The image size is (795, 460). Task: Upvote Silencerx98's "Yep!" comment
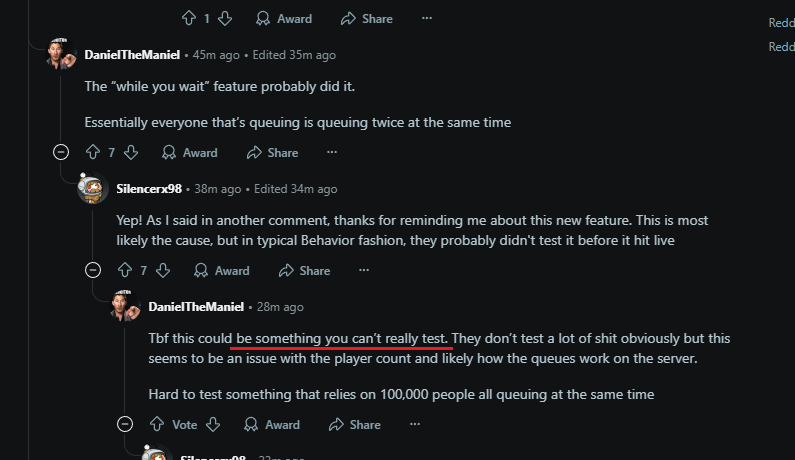tap(125, 270)
